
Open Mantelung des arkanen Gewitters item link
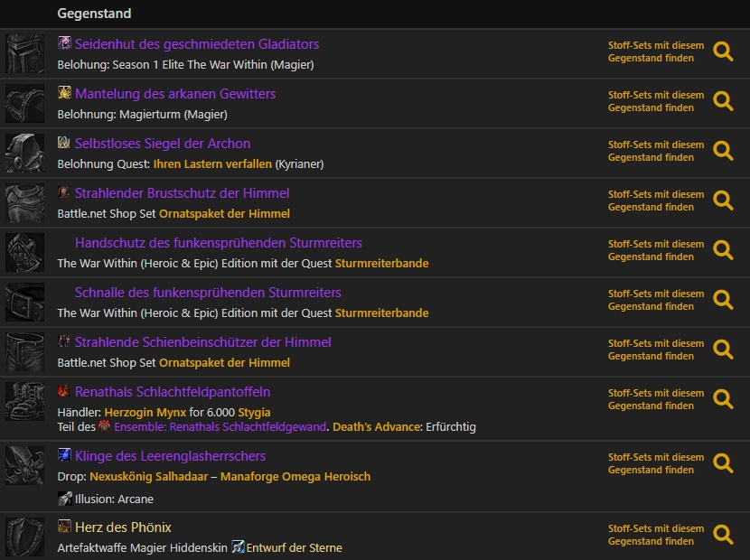click(175, 94)
